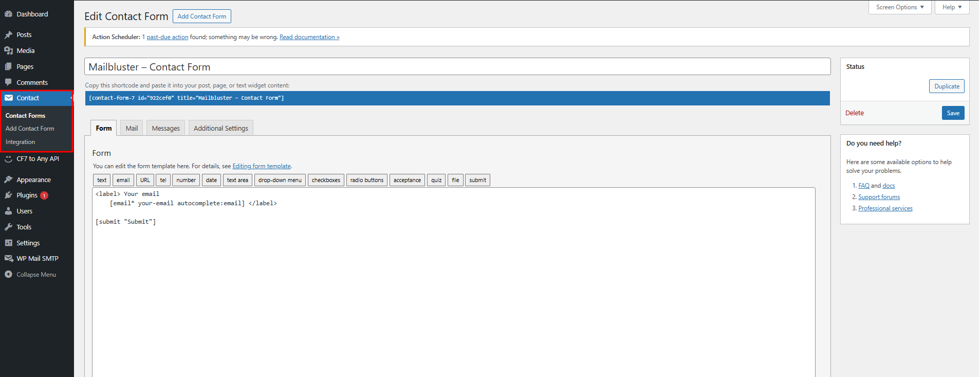Click the Posts pushpin icon
This screenshot has width=980, height=377.
(8, 35)
